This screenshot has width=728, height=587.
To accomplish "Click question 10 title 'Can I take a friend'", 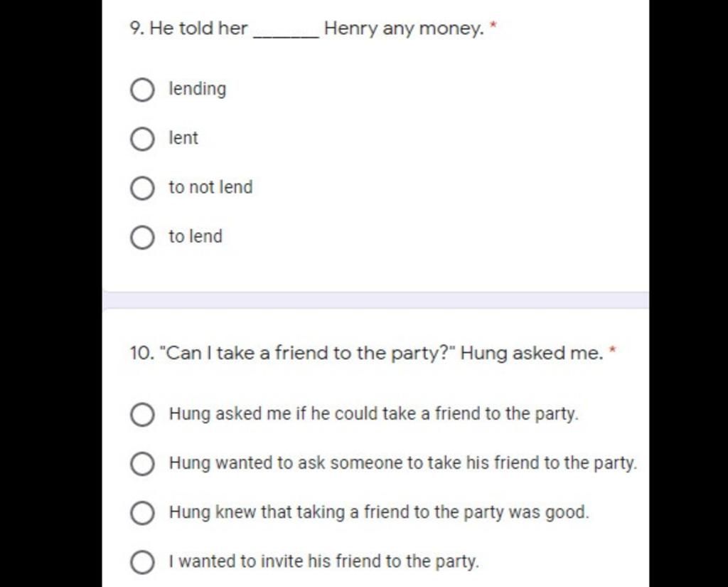I will click(366, 353).
